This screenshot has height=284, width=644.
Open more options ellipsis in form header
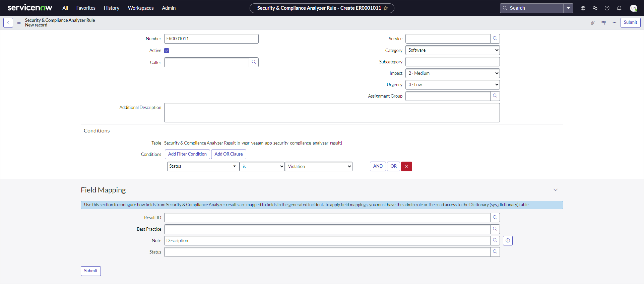coord(614,23)
